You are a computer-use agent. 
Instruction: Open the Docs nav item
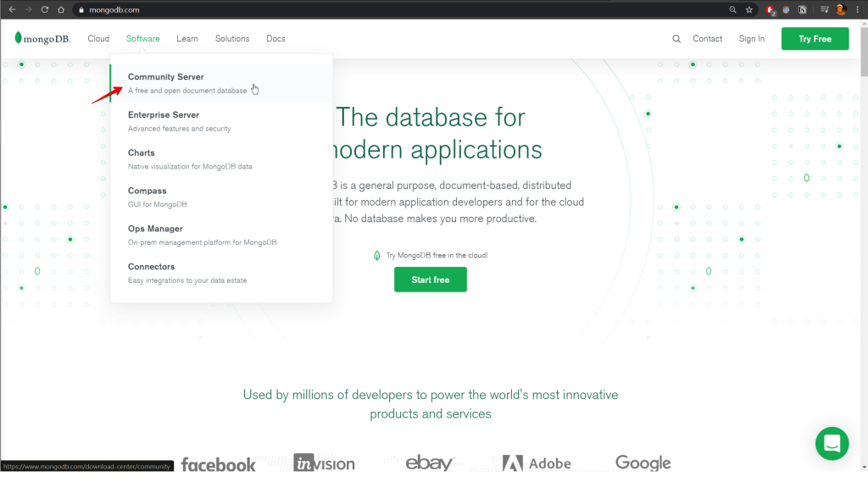click(x=275, y=39)
